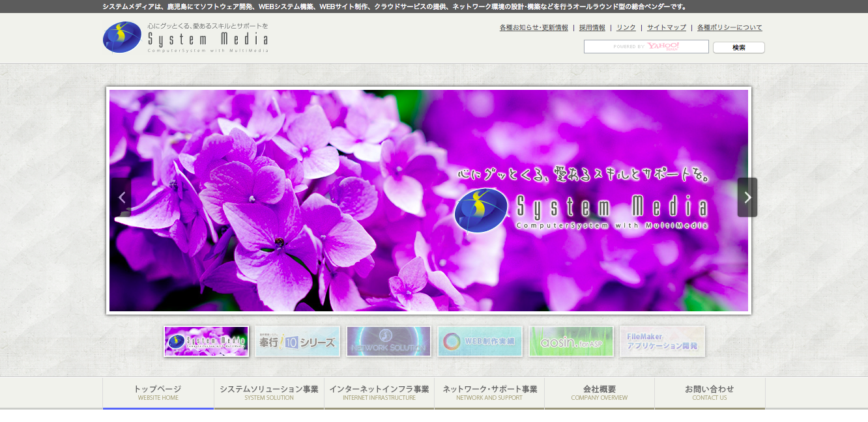
Task: Open the トップページ navigation tab
Action: point(158,393)
